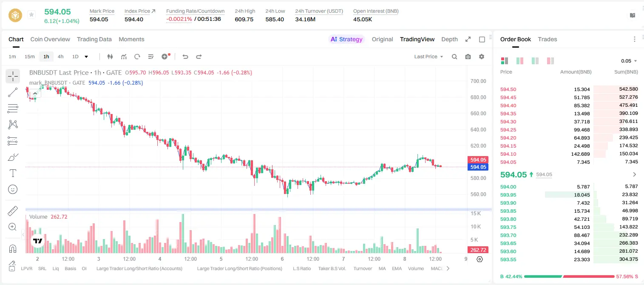Show only sell orders in order book
Screen dimensions: 644x285
point(550,61)
